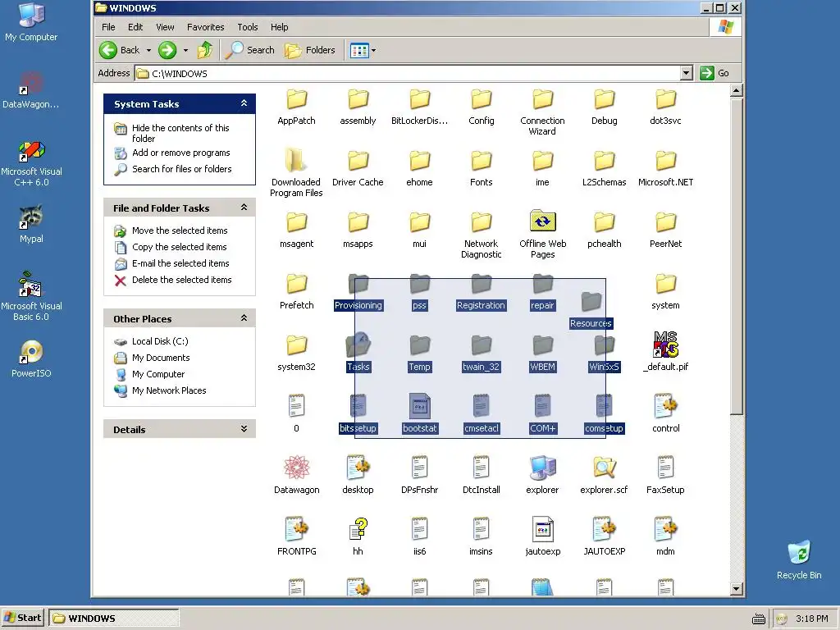The height and width of the screenshot is (630, 840).
Task: Select the DtcInstall text file
Action: pos(481,475)
